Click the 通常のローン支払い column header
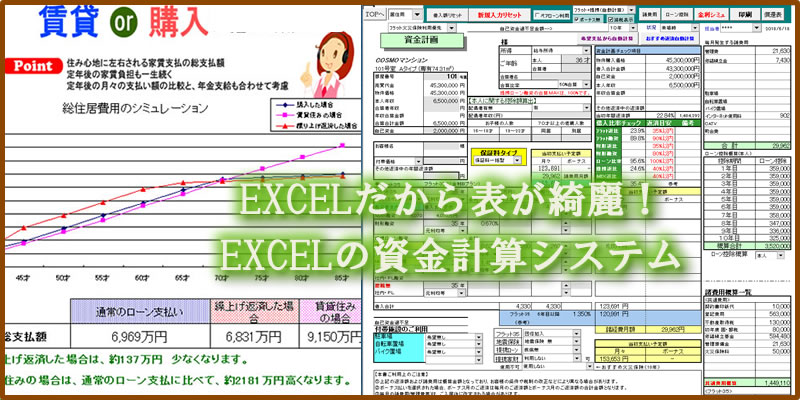Image resolution: width=800 pixels, height=400 pixels. pos(139,312)
